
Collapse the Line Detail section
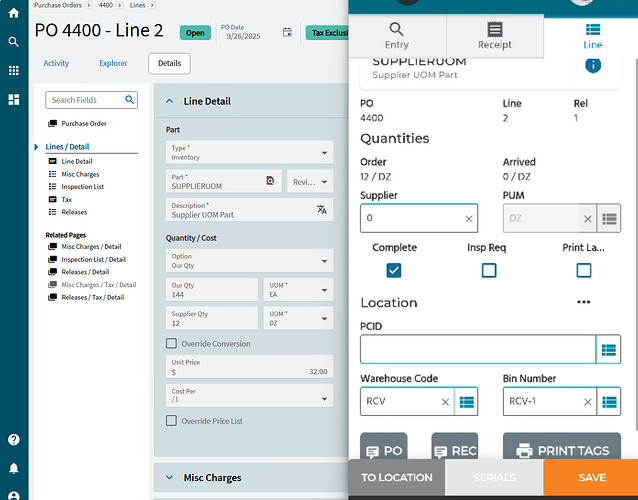pyautogui.click(x=169, y=101)
